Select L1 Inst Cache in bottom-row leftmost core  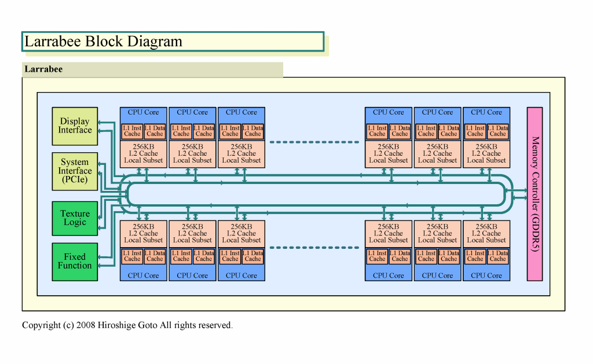(x=132, y=256)
